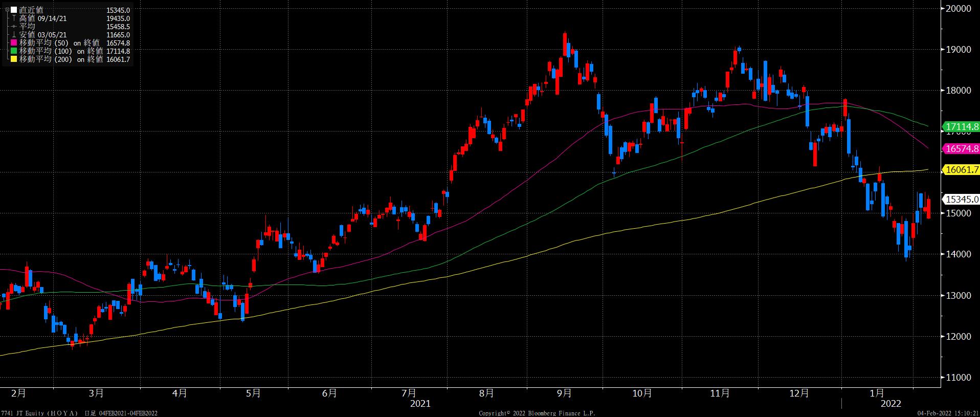Click the white 15345.0 last price tag
The width and height of the screenshot is (980, 417).
point(962,200)
